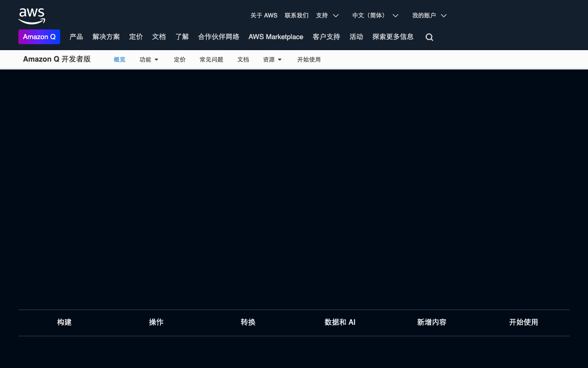Select the 概览 tab
The height and width of the screenshot is (368, 588).
119,60
